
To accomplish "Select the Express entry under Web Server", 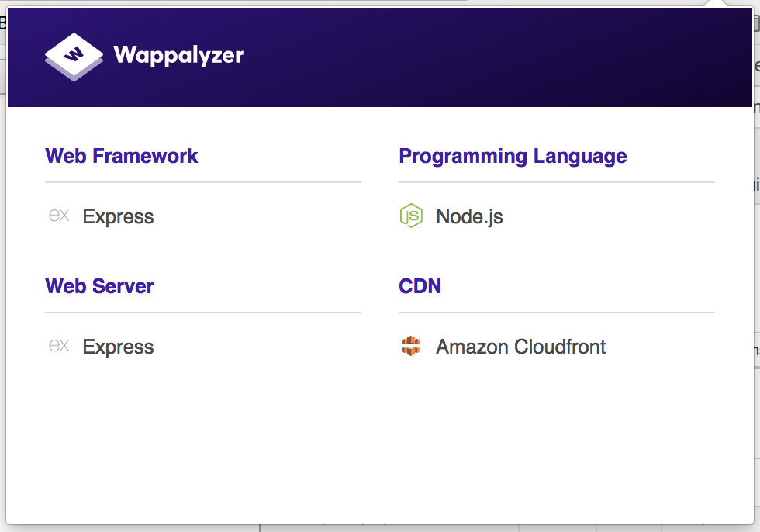I will (118, 347).
